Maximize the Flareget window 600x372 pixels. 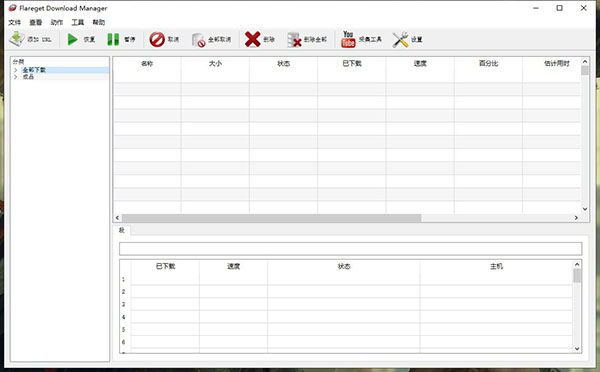pyautogui.click(x=559, y=8)
